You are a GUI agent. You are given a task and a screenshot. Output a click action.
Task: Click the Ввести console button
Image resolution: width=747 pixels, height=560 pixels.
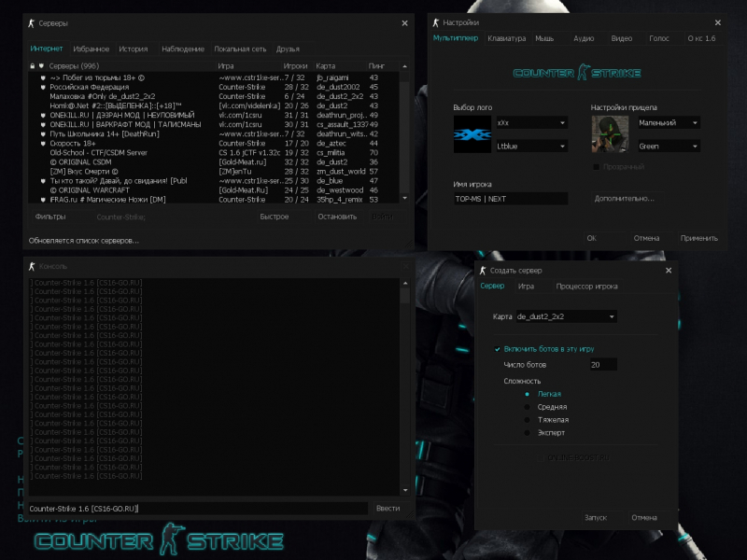tap(388, 509)
